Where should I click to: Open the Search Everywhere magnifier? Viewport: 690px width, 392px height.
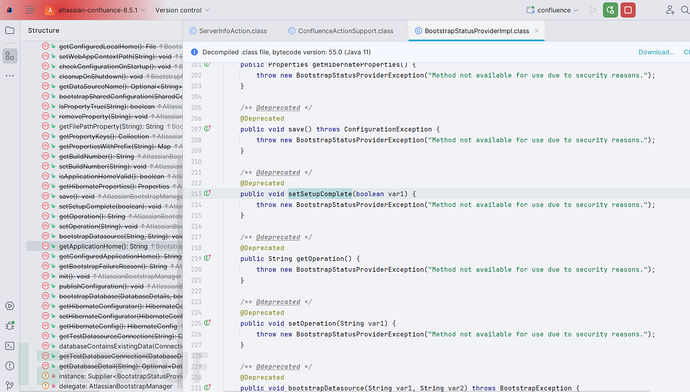pos(685,10)
